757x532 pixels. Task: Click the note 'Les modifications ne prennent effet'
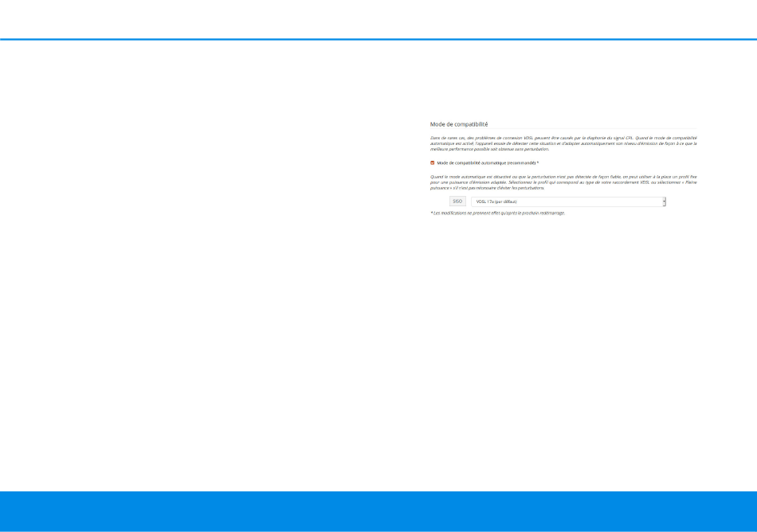[x=497, y=213]
